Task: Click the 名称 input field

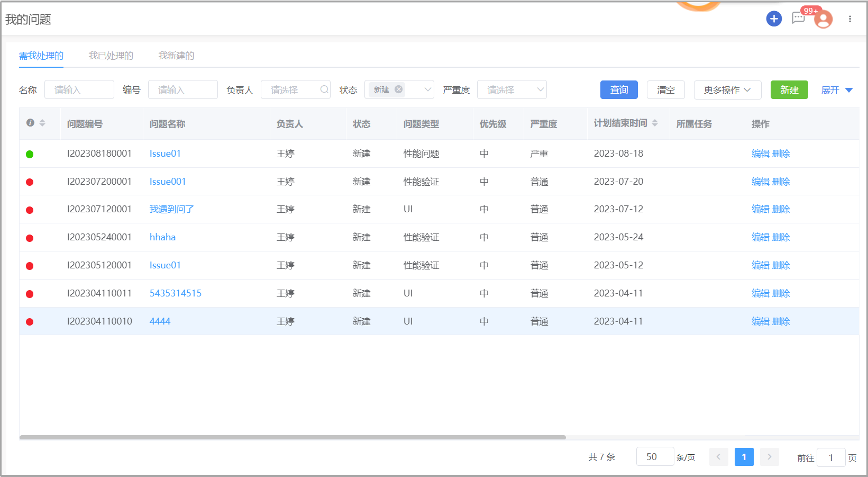Action: [79, 90]
